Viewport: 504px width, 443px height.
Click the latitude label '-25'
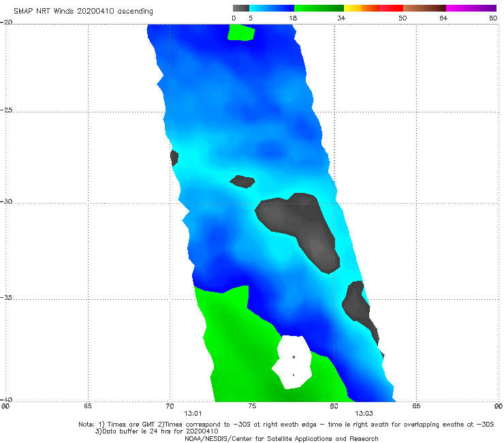[6, 110]
